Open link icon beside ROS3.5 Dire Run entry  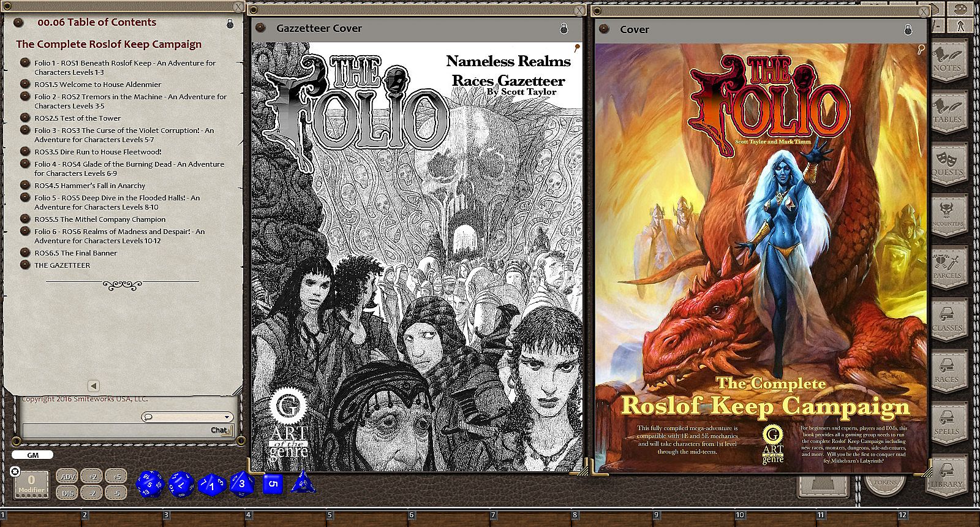[x=25, y=151]
